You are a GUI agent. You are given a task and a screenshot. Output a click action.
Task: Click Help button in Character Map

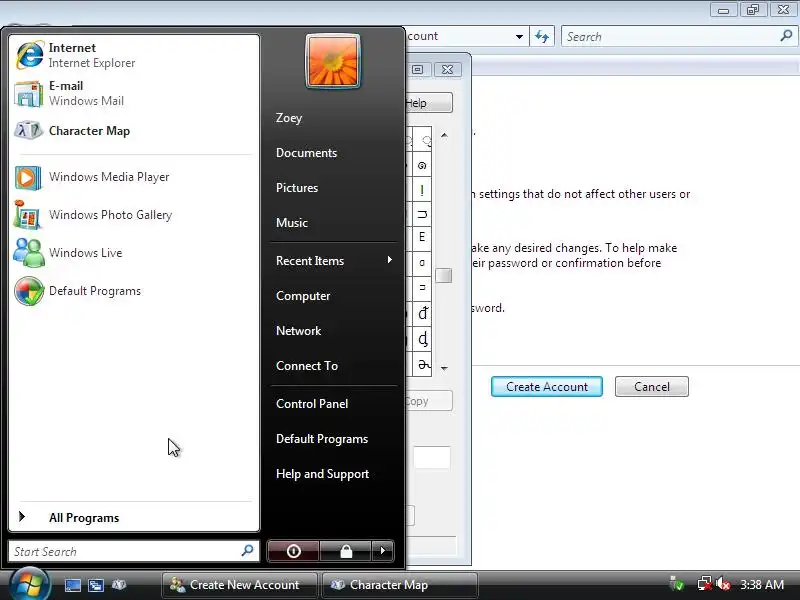coord(429,103)
